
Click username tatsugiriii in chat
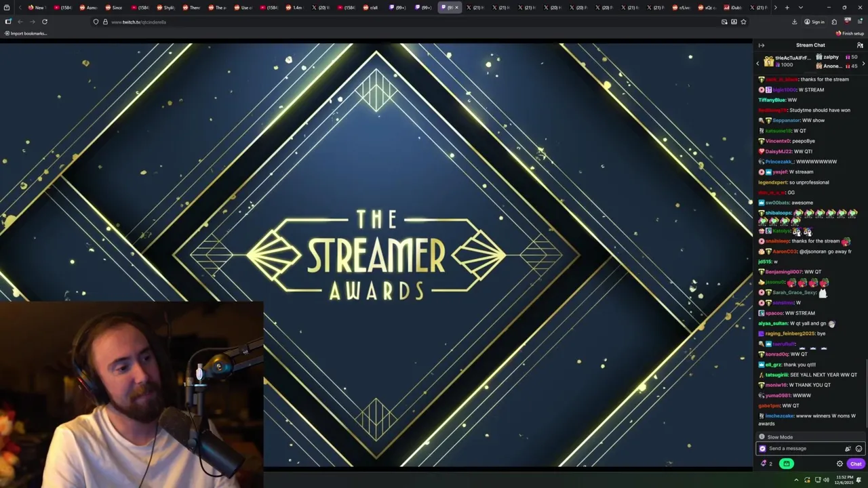776,375
